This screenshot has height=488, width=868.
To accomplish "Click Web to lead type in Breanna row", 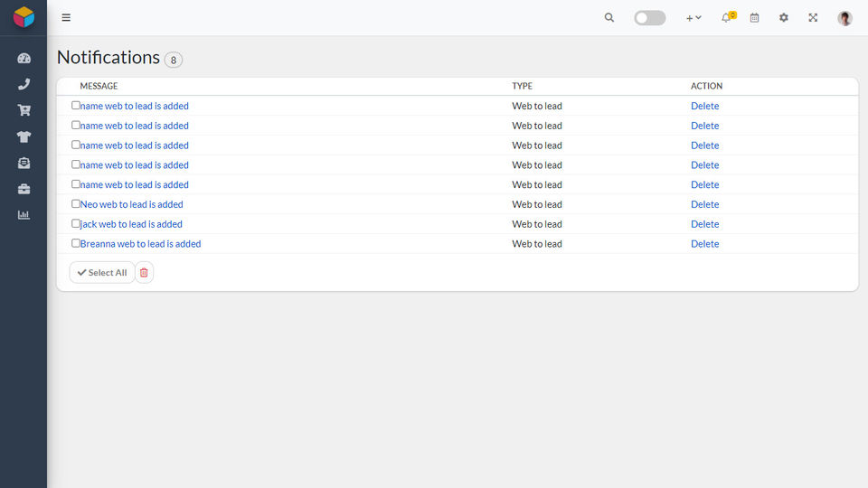I will tap(537, 243).
